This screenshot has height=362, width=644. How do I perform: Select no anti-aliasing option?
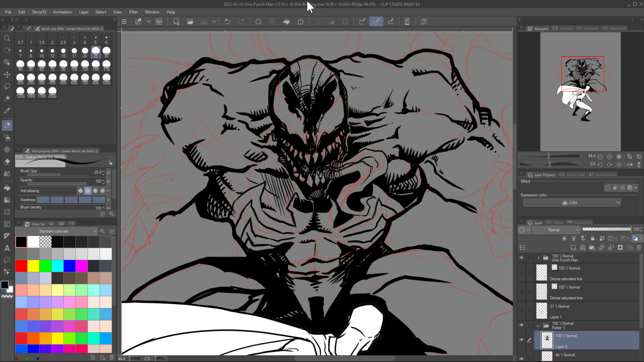(80, 191)
